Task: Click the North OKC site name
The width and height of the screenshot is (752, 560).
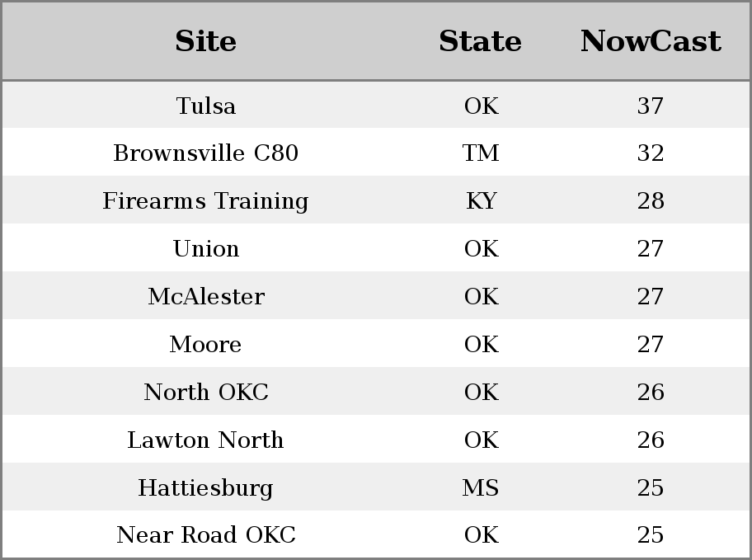Action: coord(206,392)
